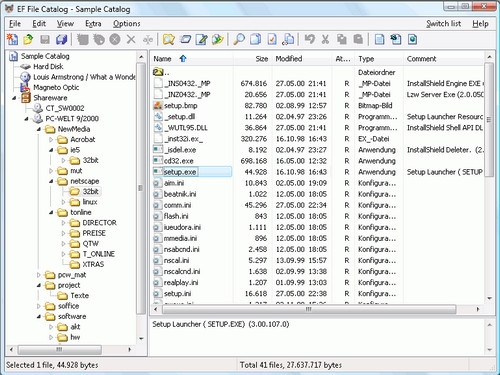This screenshot has height=375, width=500.
Task: Open the Edit menu
Action: 39,24
